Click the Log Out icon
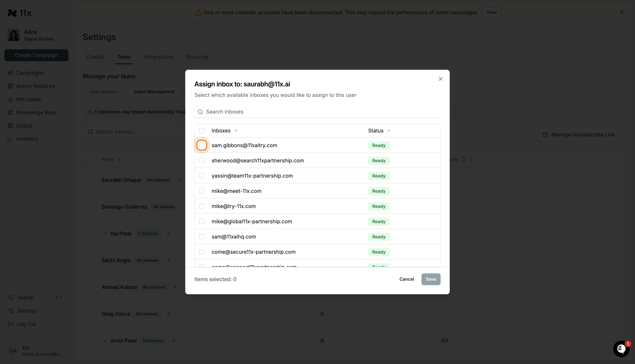 click(10, 324)
